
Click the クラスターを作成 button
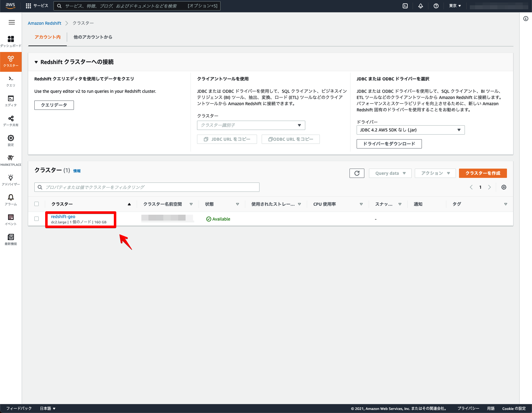point(483,173)
